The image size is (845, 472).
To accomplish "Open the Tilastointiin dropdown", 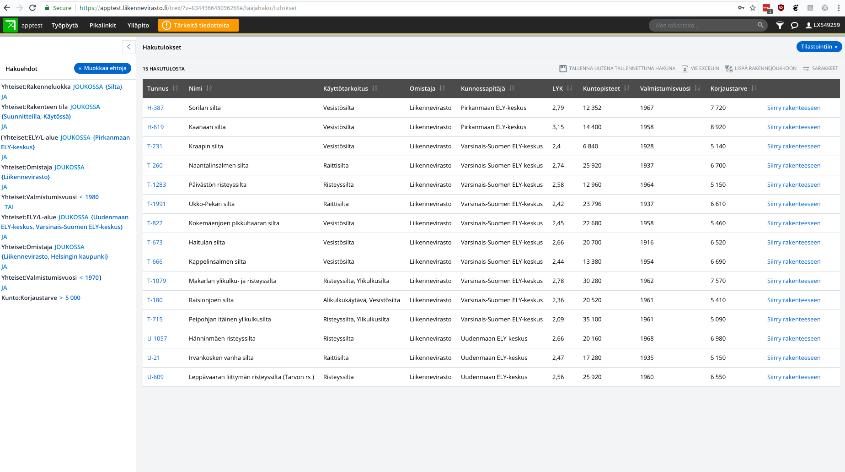I will click(819, 47).
